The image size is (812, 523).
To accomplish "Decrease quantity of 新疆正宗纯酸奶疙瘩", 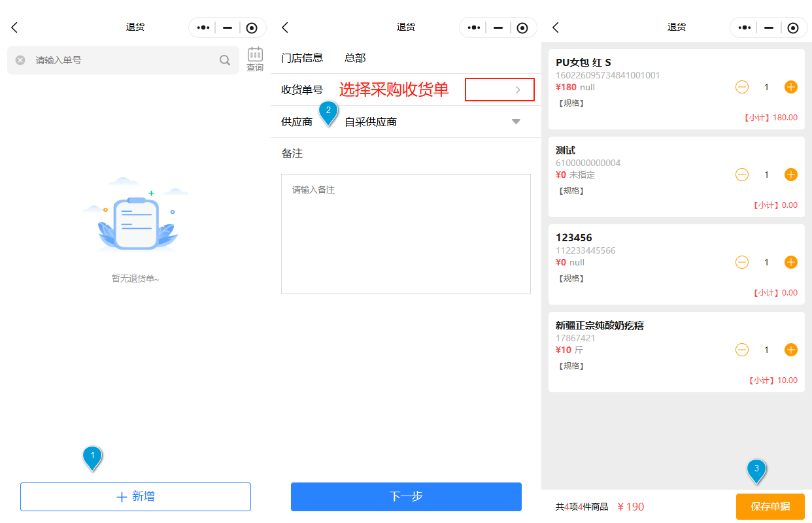I will [x=742, y=350].
